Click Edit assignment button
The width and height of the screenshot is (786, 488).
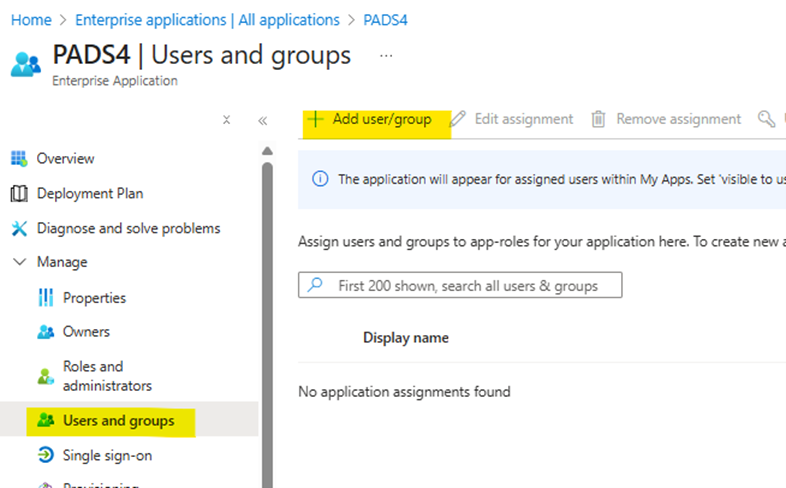click(511, 119)
